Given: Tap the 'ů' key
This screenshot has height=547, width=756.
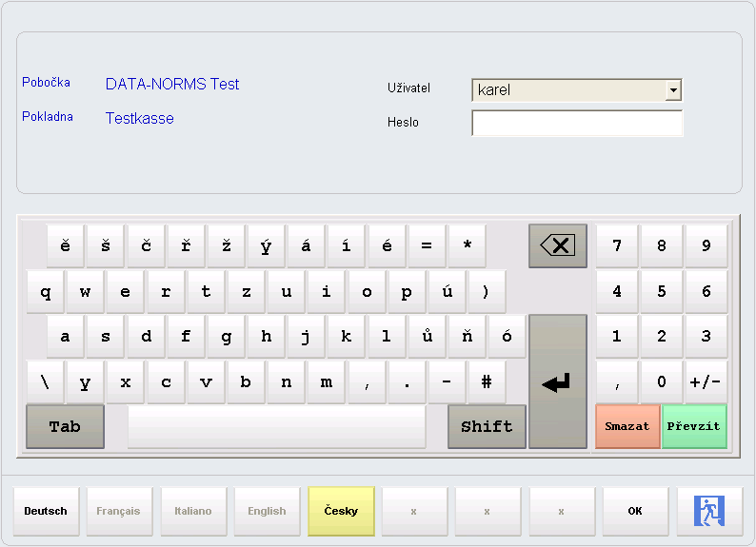Looking at the screenshot, I should (x=427, y=337).
